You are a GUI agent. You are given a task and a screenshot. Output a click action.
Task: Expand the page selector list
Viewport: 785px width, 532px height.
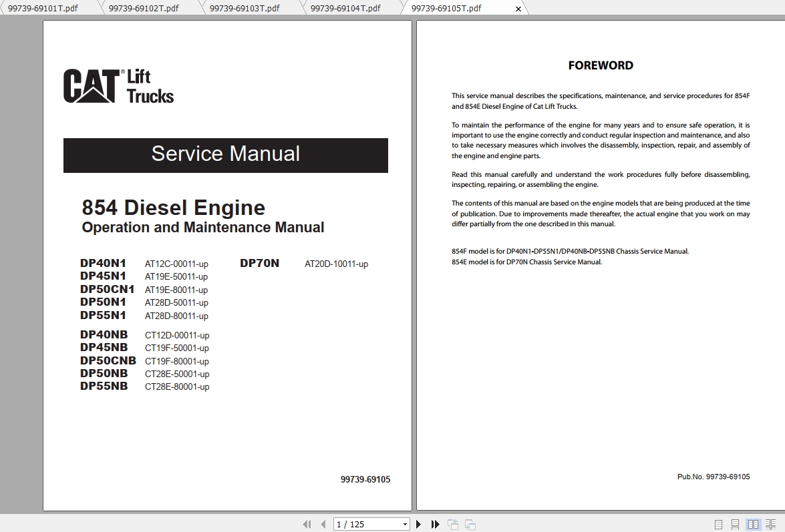tap(406, 524)
